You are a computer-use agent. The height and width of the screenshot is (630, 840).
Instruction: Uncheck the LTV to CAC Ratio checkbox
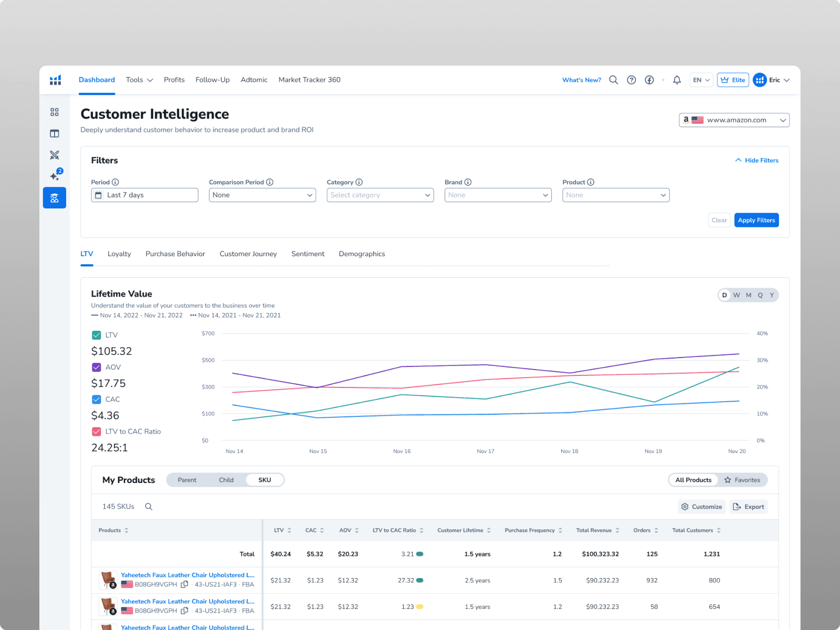[x=97, y=432]
